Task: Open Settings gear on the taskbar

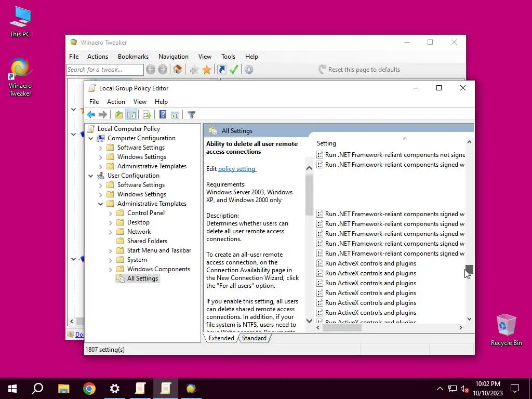Action: click(x=115, y=389)
